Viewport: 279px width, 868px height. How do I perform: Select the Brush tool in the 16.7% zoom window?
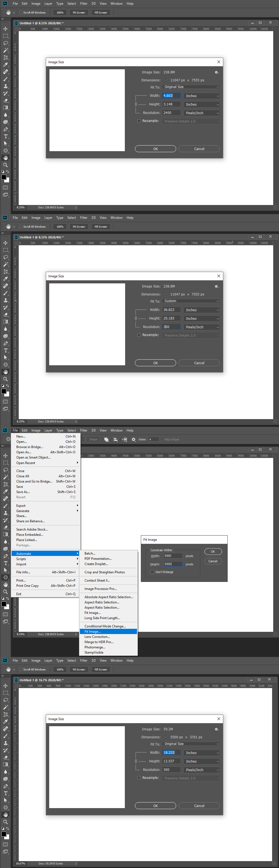6,736
